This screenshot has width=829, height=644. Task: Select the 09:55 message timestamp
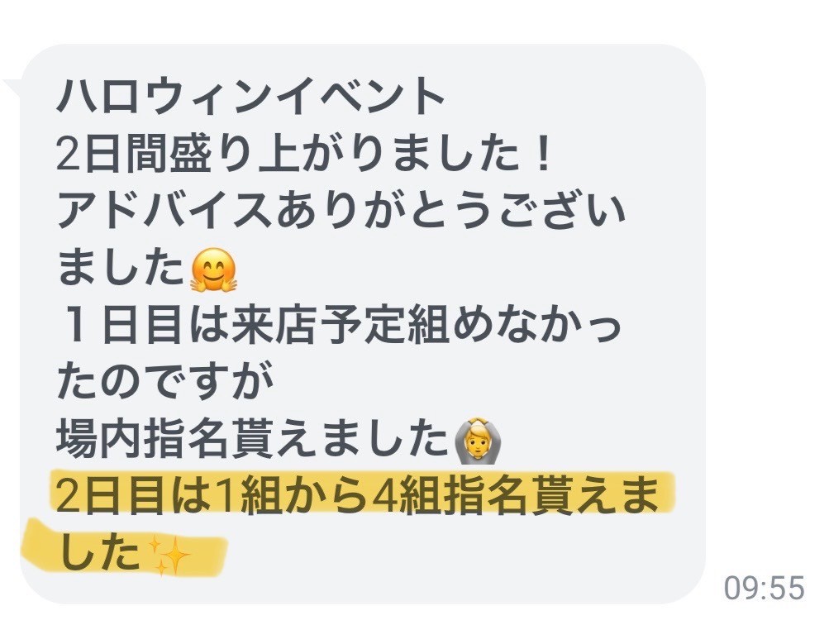pos(764,588)
